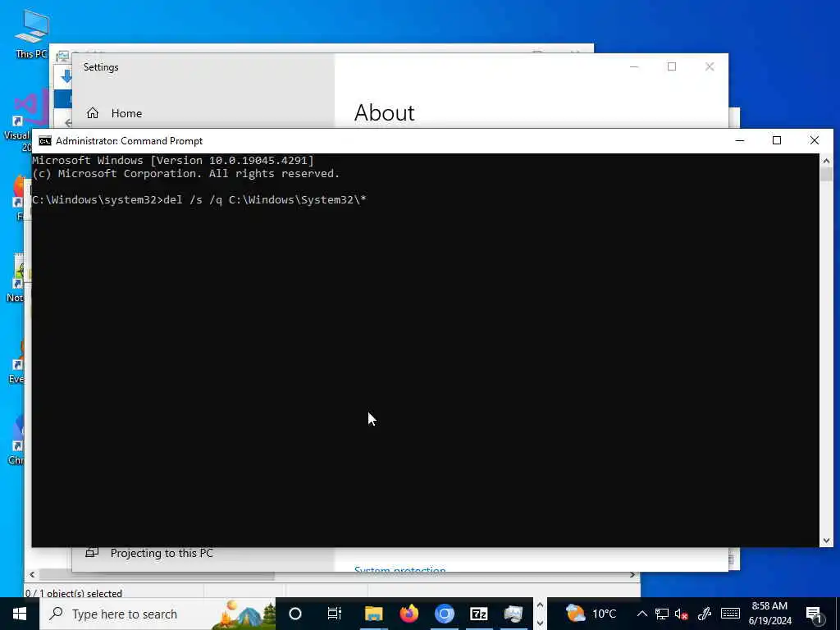Click the Home icon in Settings sidebar
The width and height of the screenshot is (840, 630).
93,113
